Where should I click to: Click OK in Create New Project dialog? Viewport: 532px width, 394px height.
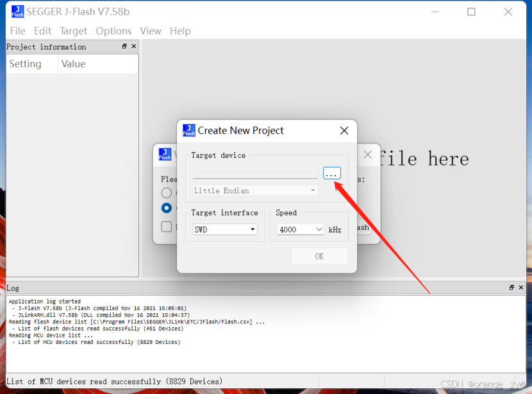[x=319, y=256]
